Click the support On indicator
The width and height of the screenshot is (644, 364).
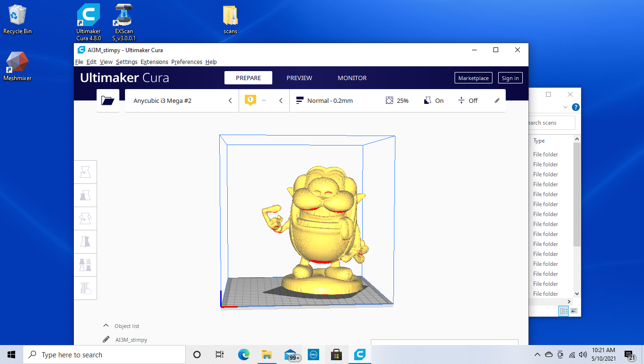tap(434, 100)
